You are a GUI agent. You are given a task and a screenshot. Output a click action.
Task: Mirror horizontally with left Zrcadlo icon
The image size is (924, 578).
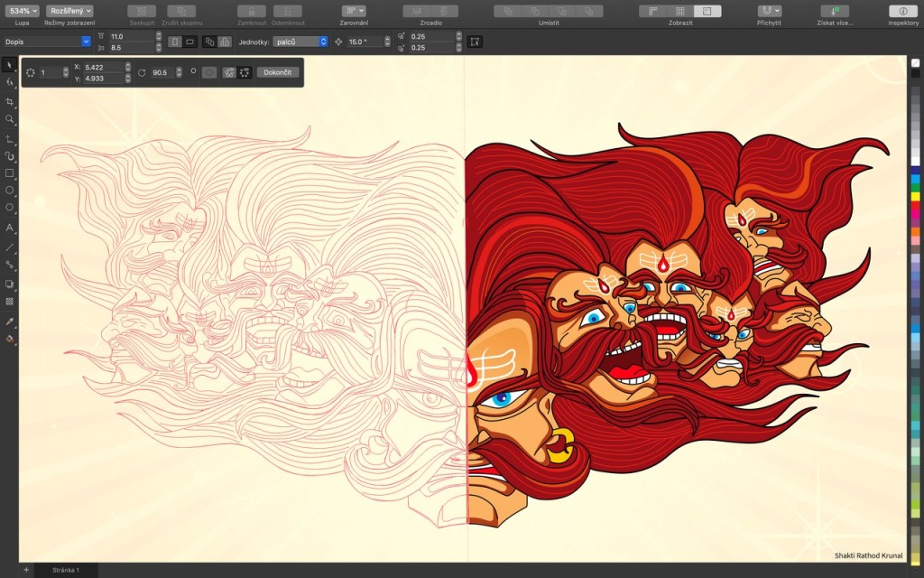417,11
